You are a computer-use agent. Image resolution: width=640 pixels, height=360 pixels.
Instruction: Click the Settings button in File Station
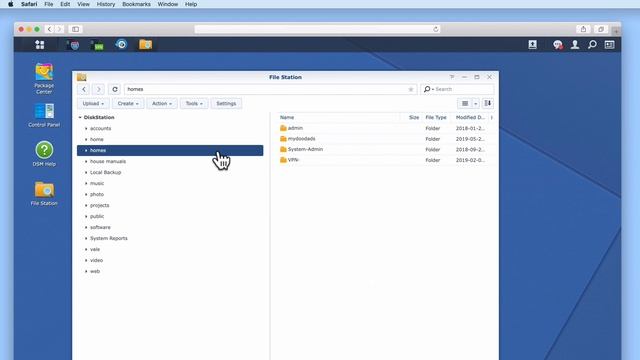[x=226, y=104]
